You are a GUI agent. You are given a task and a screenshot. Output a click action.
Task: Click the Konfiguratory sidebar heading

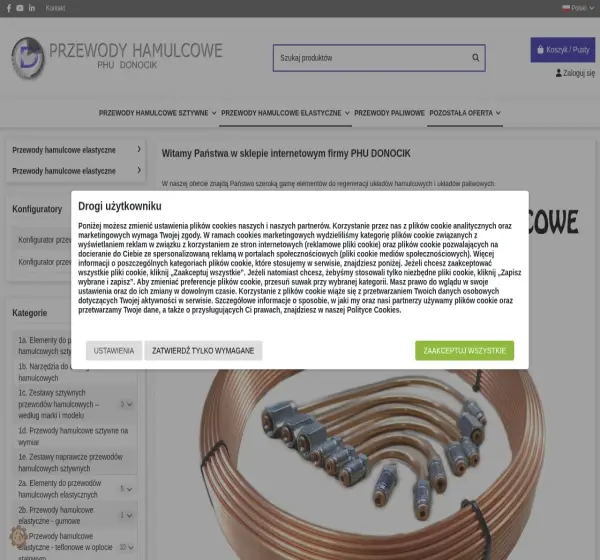[x=37, y=209]
